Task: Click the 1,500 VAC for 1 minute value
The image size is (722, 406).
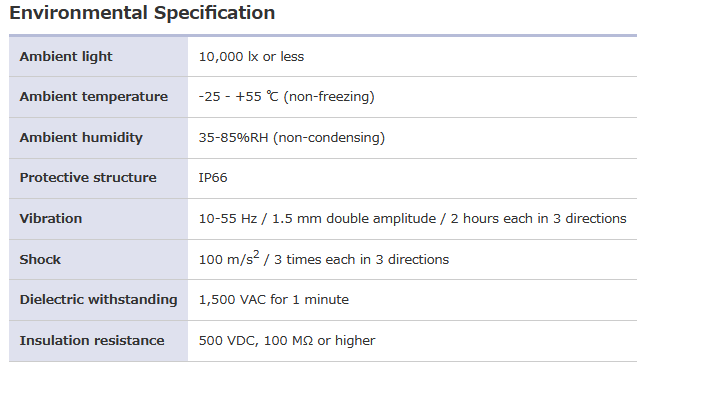Action: tap(274, 300)
